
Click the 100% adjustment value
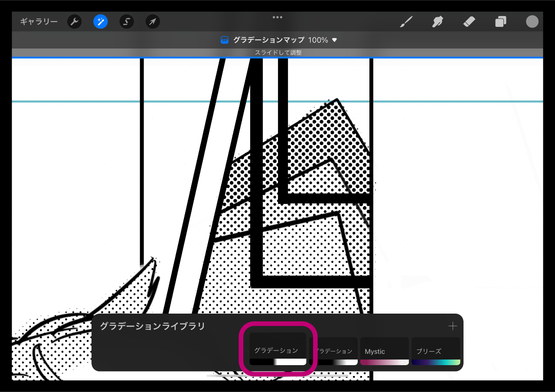point(318,40)
